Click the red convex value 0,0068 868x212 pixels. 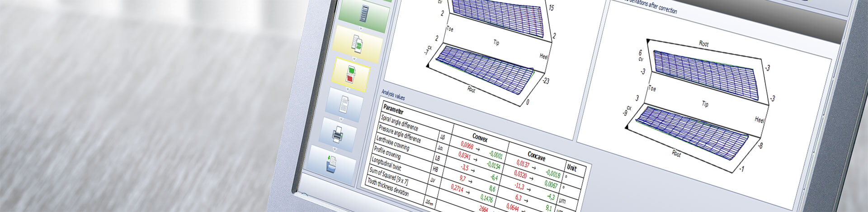(467, 145)
